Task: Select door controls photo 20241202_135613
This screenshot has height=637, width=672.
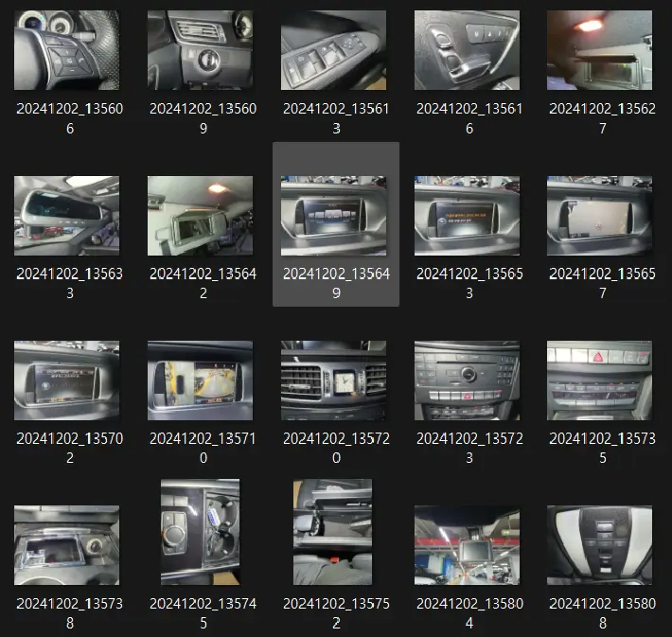Action: (x=333, y=50)
